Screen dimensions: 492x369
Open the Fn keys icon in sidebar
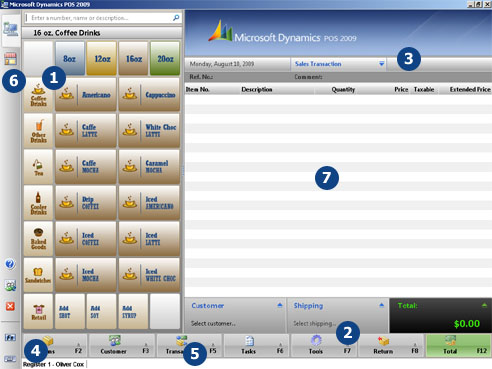[10, 337]
